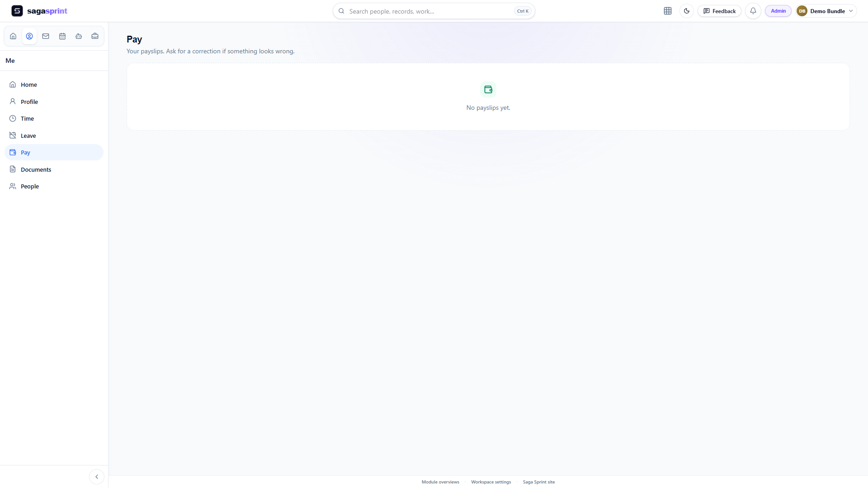This screenshot has width=868, height=488.
Task: Click the Saga Sprint logo
Action: click(39, 11)
